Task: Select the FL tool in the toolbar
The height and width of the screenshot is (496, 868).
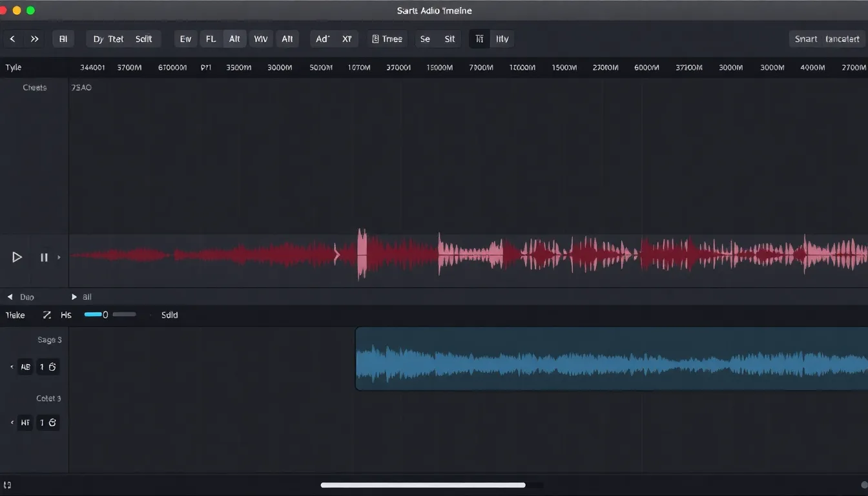Action: 211,39
